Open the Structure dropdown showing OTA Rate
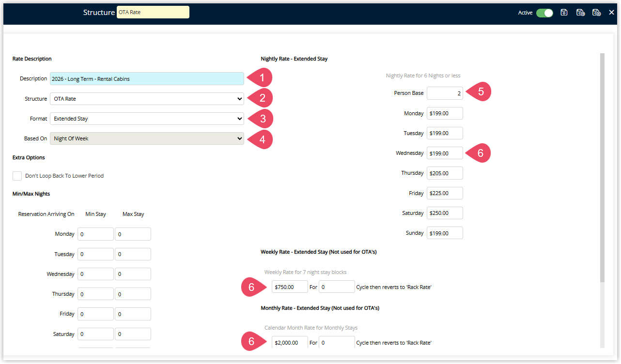621x364 pixels. (147, 99)
